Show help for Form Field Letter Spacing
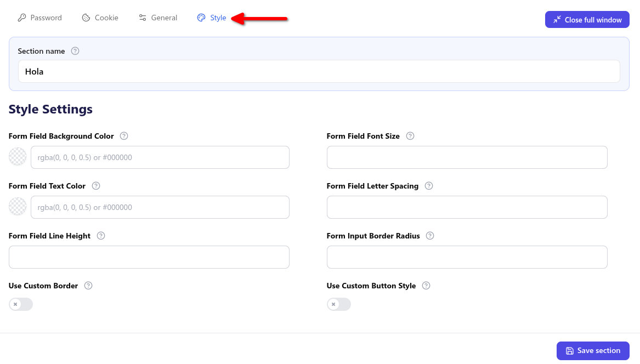 [x=428, y=186]
